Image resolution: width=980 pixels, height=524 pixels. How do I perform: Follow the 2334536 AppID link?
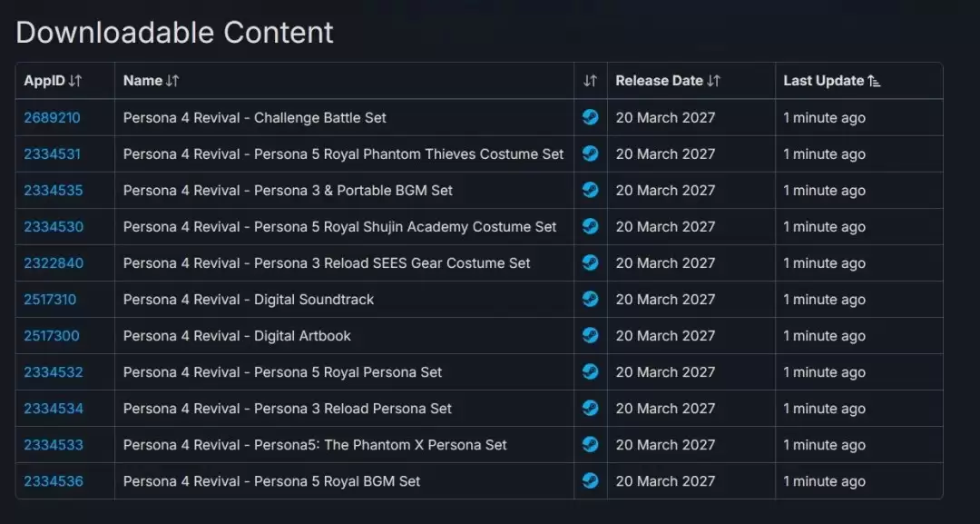click(53, 481)
